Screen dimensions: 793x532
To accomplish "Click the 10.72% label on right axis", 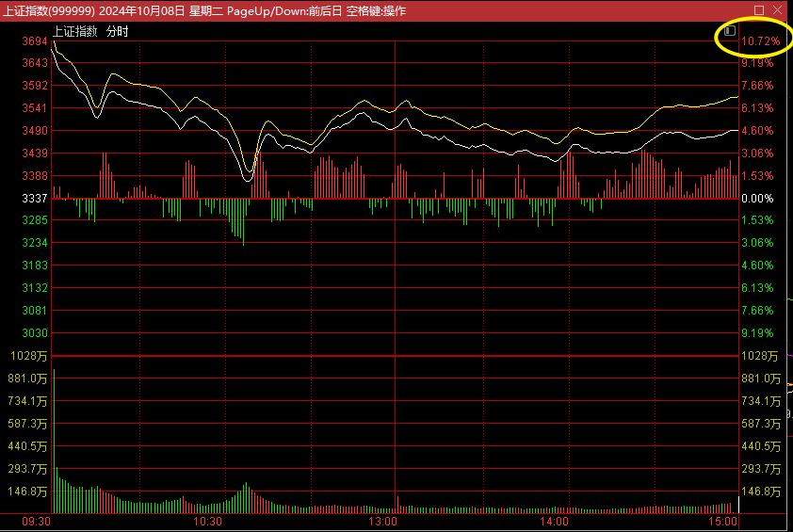I will (x=760, y=42).
